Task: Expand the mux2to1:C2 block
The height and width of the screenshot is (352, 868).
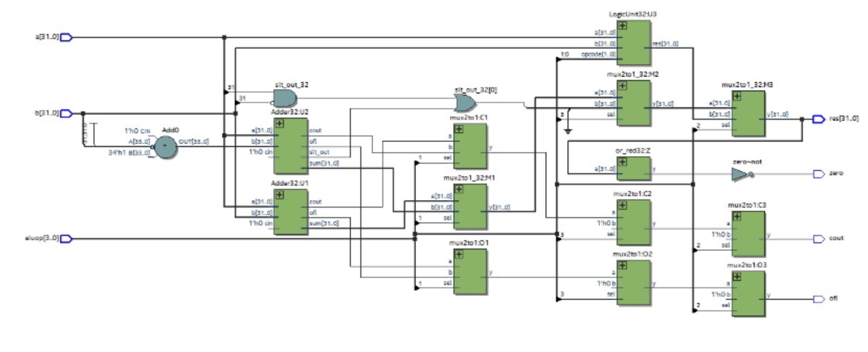Action: coord(623,205)
